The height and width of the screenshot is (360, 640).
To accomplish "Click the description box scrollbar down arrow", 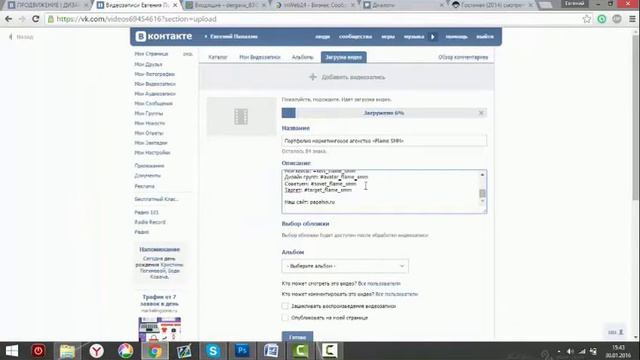I will 482,200.
